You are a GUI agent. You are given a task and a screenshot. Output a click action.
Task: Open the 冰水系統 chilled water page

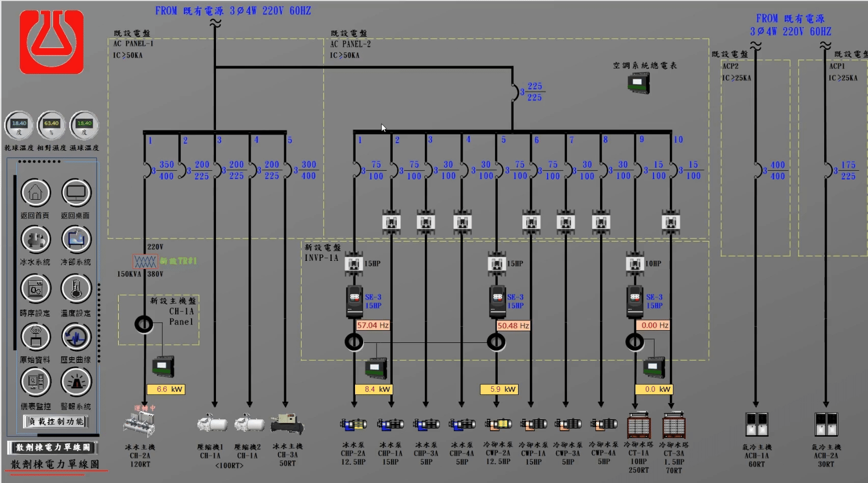click(35, 239)
